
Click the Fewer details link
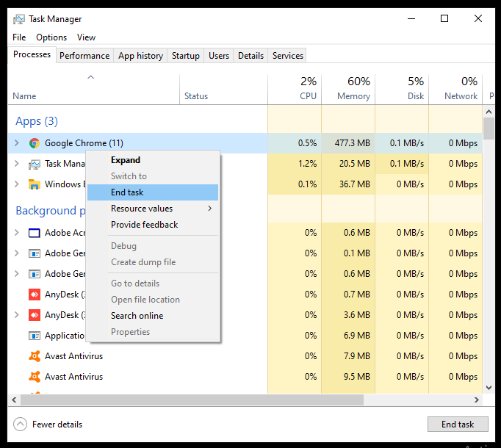[57, 424]
